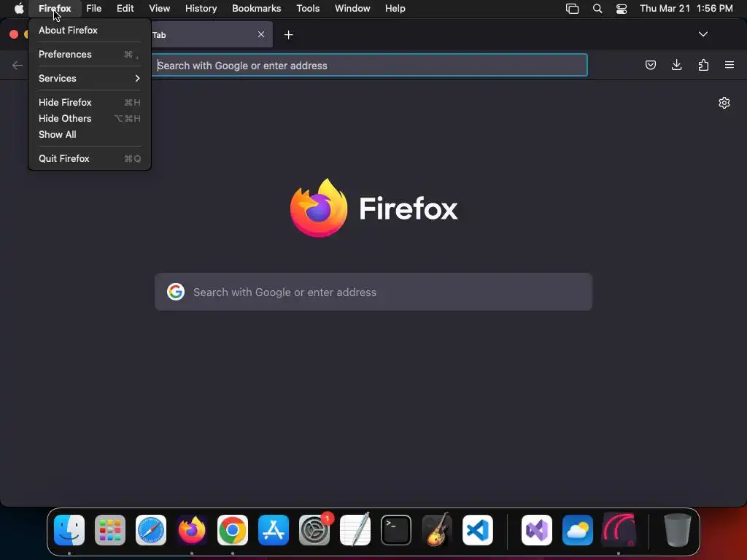This screenshot has width=747, height=560.
Task: Click the Firefox dock icon
Action: (192, 530)
